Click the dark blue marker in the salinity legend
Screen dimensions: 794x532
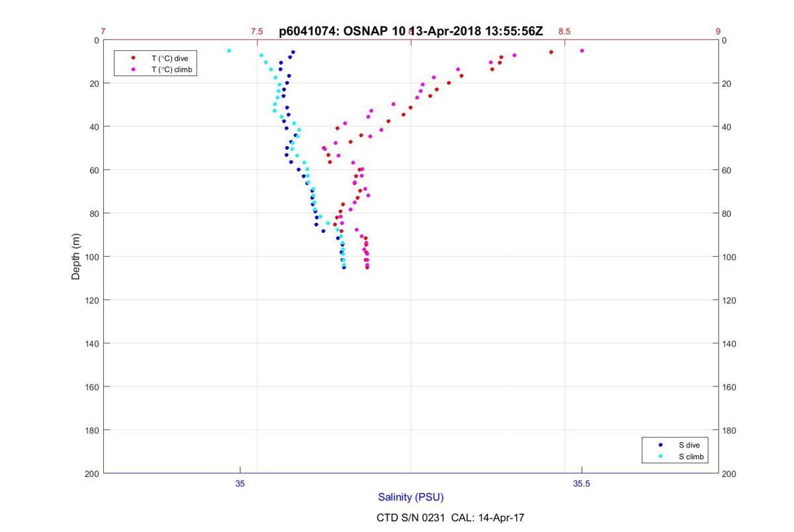click(661, 445)
